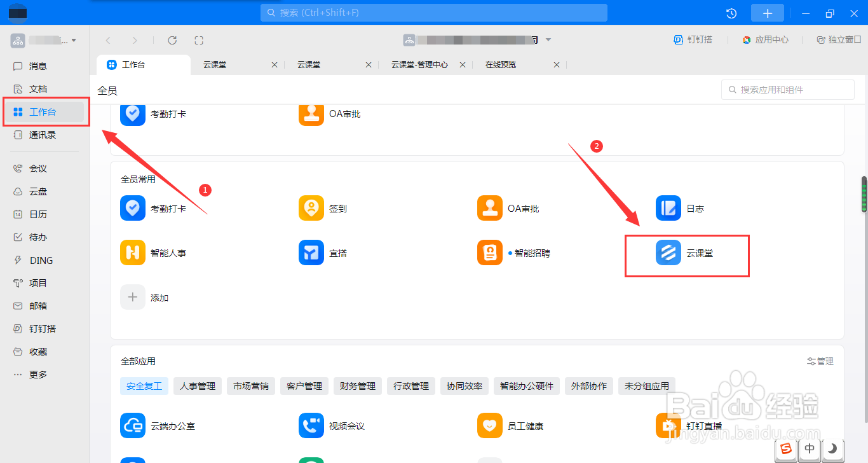The width and height of the screenshot is (868, 463).
Task: Click the 搜索应用和组件 search field
Action: (788, 90)
